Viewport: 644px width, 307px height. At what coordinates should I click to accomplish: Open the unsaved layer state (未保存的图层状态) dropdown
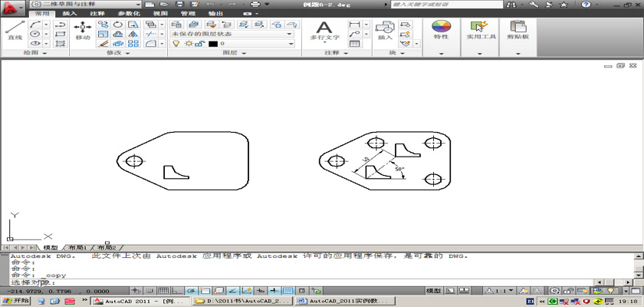click(232, 34)
